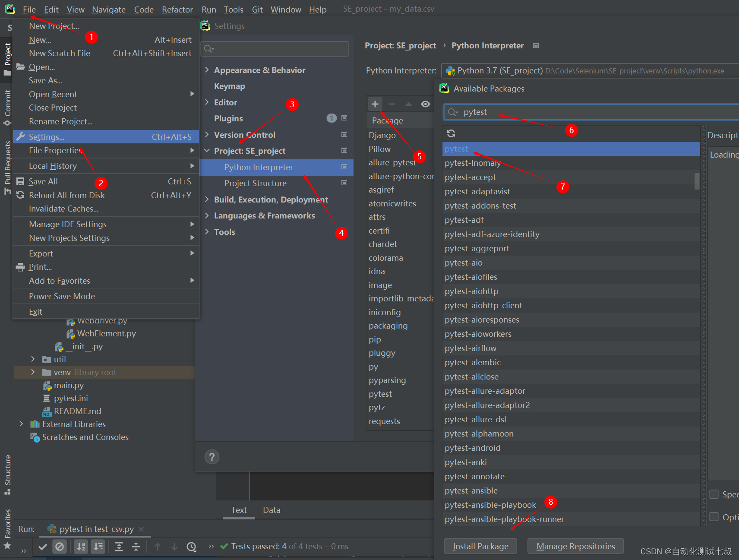This screenshot has height=560, width=739.
Task: Click collapse all tests icon
Action: tap(136, 547)
